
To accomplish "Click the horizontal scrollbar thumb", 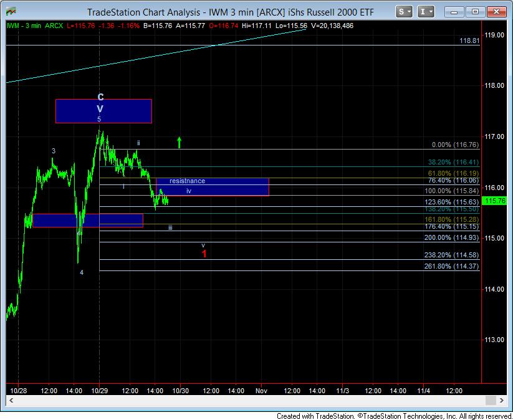I will [x=491, y=400].
